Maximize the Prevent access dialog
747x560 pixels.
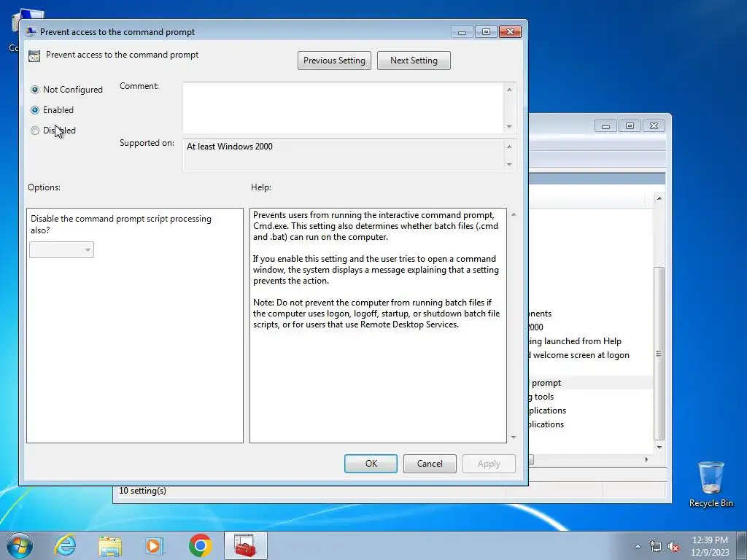[x=486, y=32]
